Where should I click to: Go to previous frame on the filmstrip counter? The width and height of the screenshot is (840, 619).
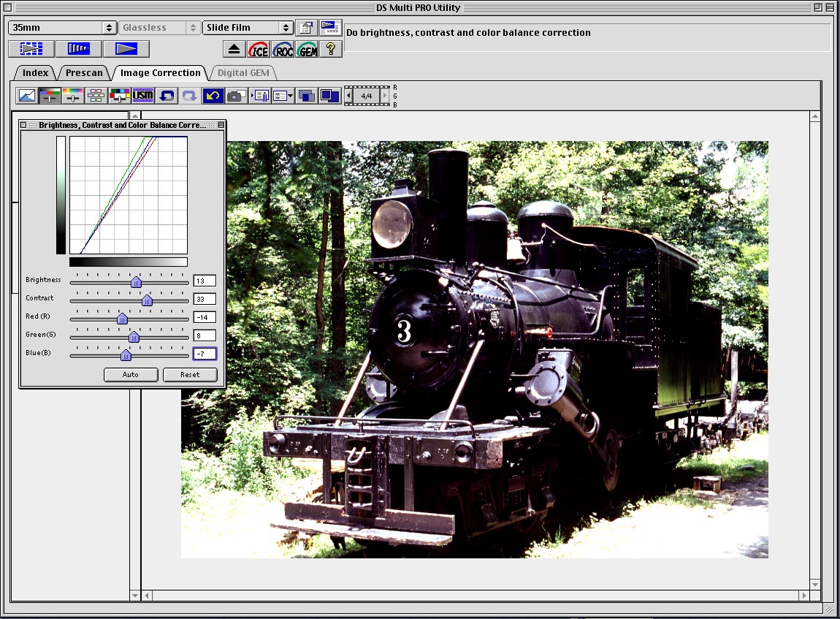click(349, 96)
